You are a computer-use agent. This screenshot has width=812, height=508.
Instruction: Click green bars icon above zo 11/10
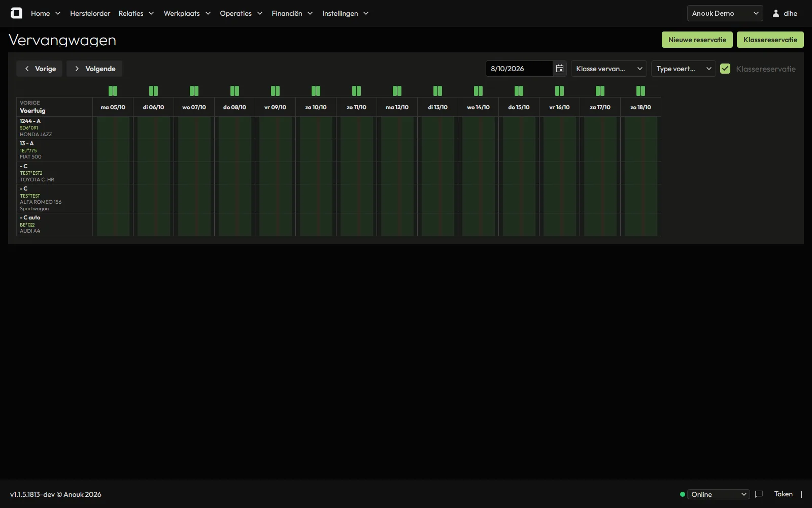[x=356, y=91]
